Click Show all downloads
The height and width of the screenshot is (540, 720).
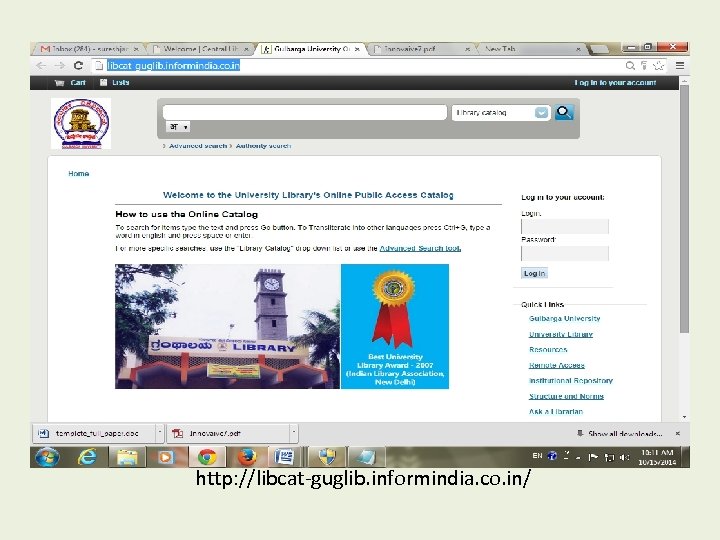[x=619, y=433]
